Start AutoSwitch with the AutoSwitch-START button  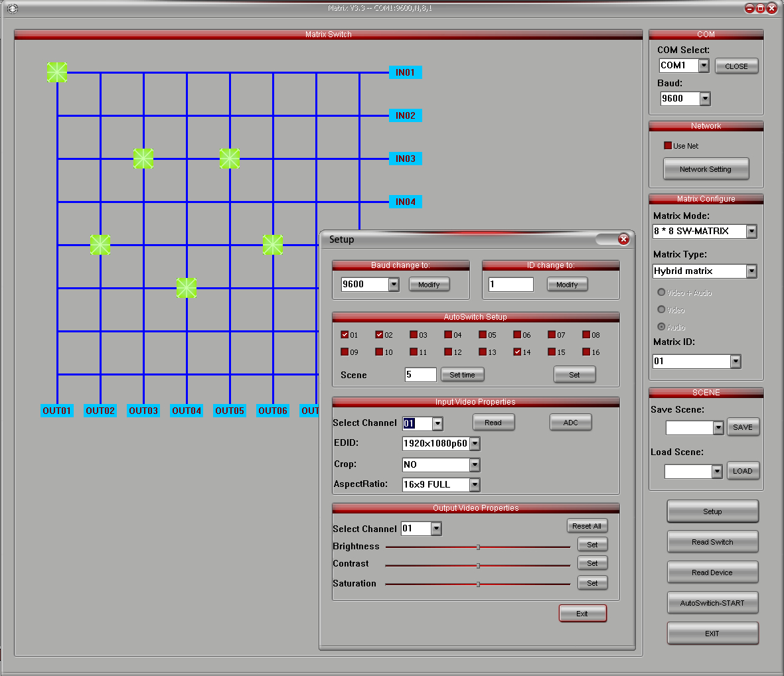coord(712,602)
